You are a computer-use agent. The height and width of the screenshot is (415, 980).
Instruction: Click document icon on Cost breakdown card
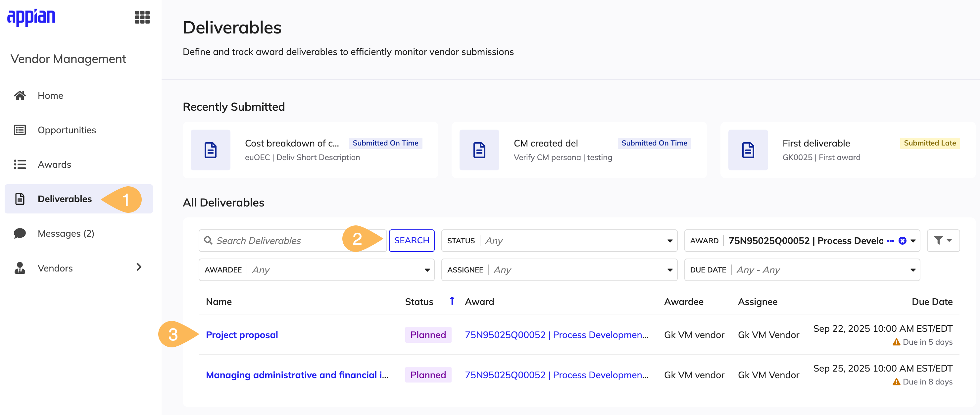(210, 150)
